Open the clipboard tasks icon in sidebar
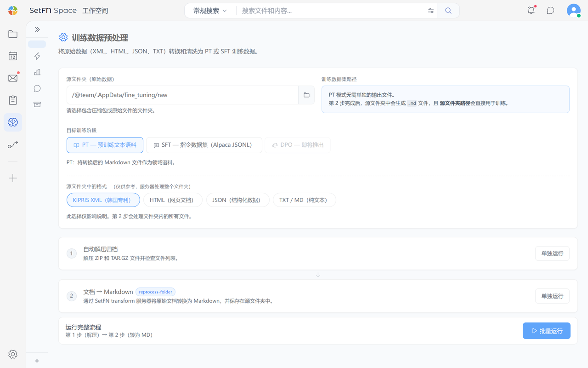Viewport: 588px width, 368px height. pyautogui.click(x=13, y=100)
